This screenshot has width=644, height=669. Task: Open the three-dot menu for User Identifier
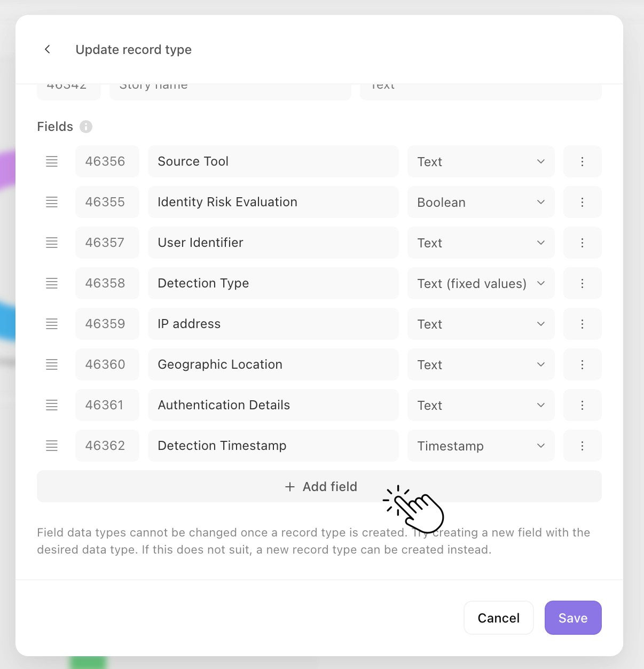(582, 243)
